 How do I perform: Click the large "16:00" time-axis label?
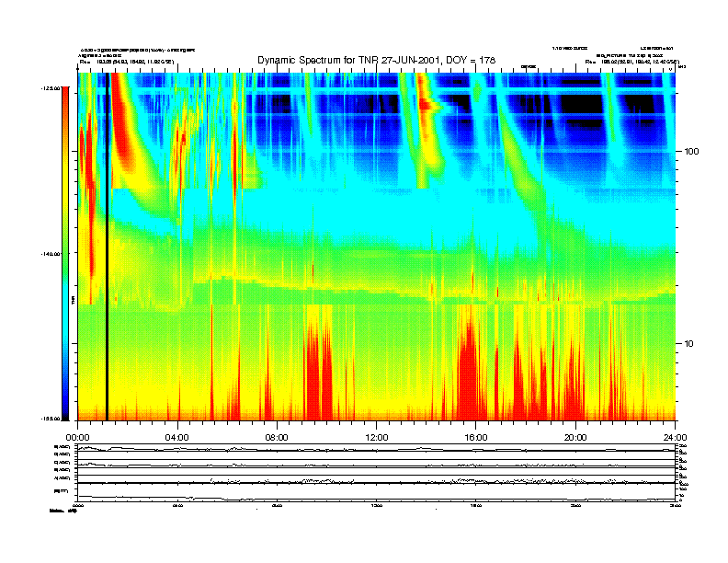point(476,438)
